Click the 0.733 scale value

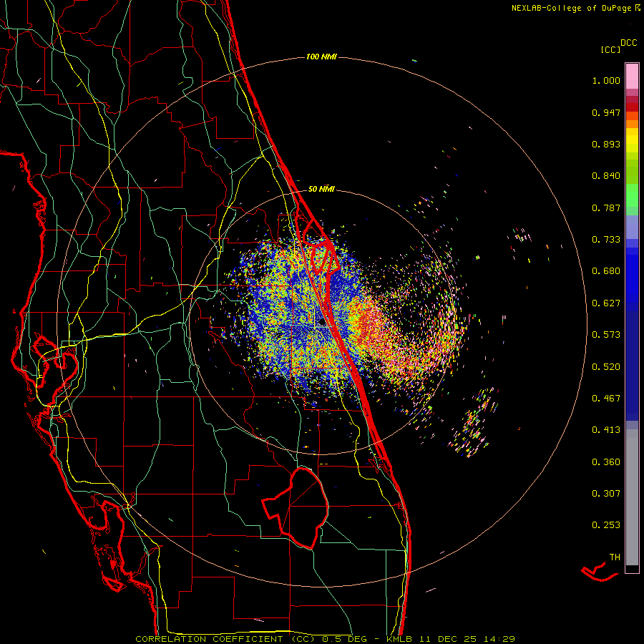(606, 240)
